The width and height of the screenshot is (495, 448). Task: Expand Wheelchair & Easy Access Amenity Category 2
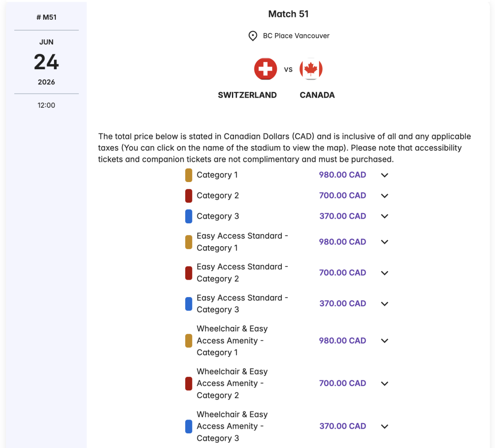(385, 383)
